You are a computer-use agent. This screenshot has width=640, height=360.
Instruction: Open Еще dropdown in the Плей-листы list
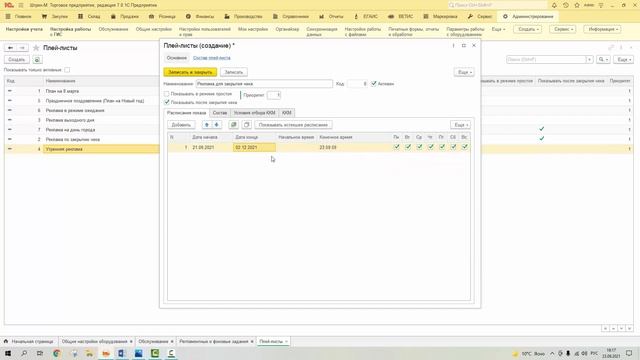(623, 60)
